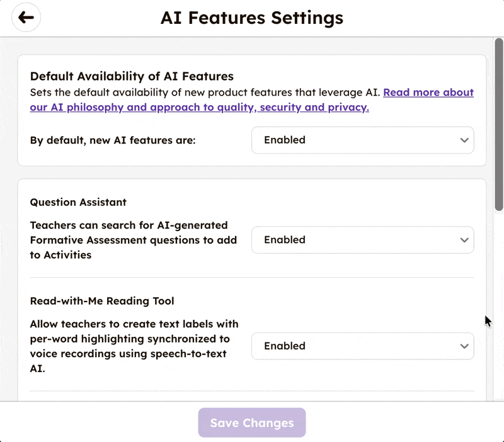Click the "Read more about" hyperlink
Viewport: 504px width, 442px height.
point(428,92)
